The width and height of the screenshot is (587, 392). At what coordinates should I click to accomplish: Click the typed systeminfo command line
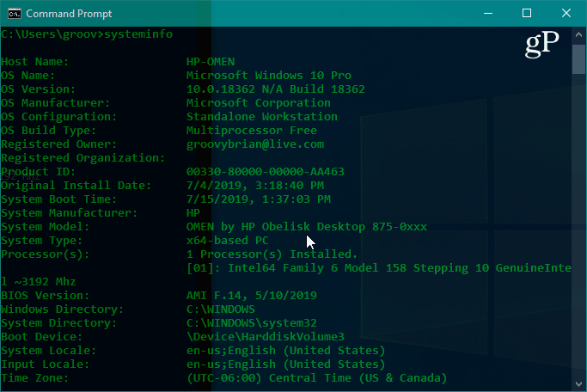click(87, 34)
